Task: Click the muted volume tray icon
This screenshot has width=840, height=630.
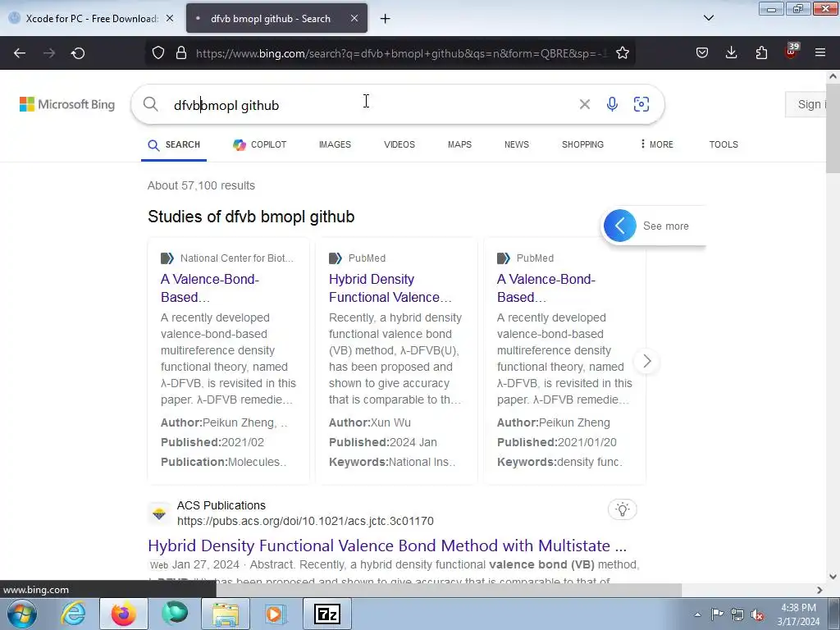Action: click(757, 614)
